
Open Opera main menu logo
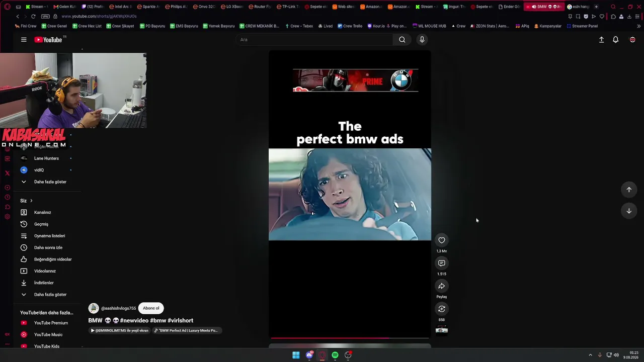tap(7, 7)
